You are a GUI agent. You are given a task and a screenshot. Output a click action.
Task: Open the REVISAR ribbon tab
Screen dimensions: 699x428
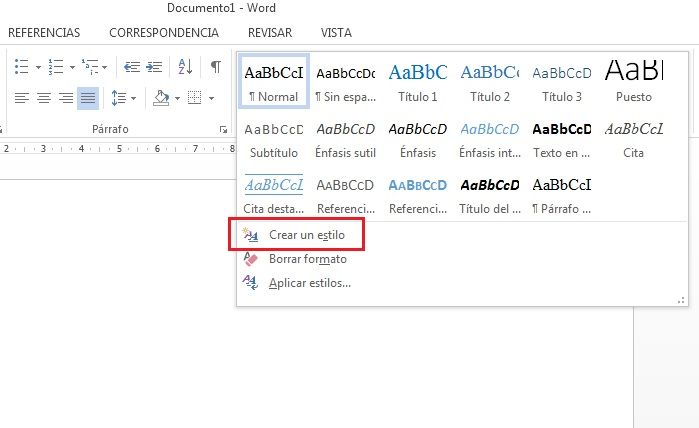[x=269, y=32]
